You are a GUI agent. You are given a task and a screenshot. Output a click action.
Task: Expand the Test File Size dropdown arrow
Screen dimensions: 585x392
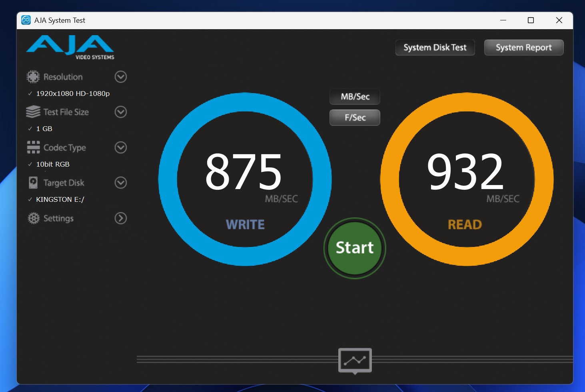coord(121,112)
